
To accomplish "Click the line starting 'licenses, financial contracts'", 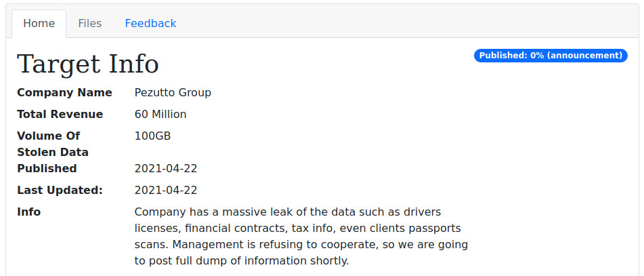I will click(x=298, y=229).
